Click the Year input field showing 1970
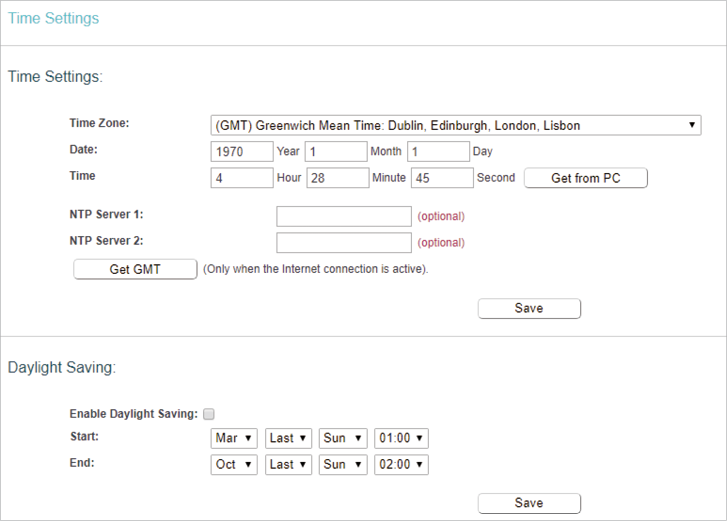The height and width of the screenshot is (521, 727). pyautogui.click(x=242, y=152)
